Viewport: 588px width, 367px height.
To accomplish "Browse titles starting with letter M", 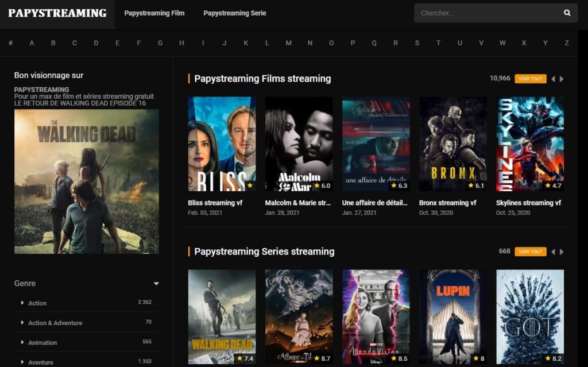I will pos(288,43).
